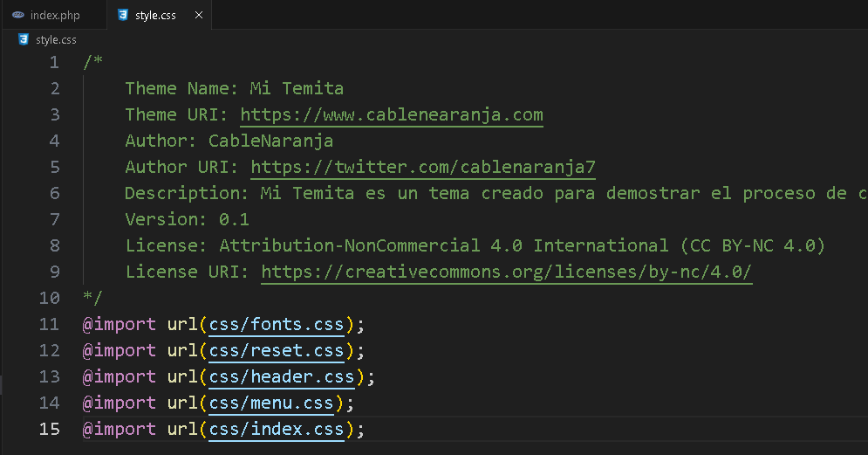The image size is (868, 455).
Task: Click the 'Author URI:' label text
Action: (x=182, y=167)
